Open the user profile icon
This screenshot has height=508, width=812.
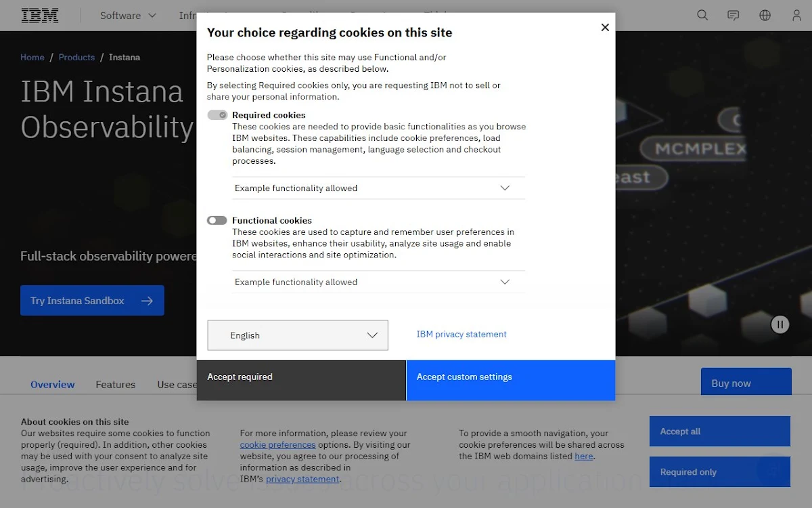pyautogui.click(x=796, y=15)
